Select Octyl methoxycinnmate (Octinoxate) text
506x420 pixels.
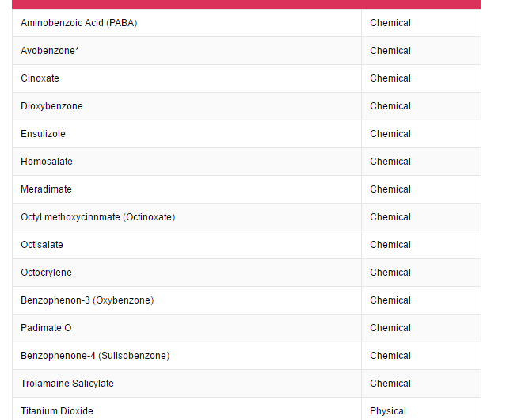(x=97, y=217)
